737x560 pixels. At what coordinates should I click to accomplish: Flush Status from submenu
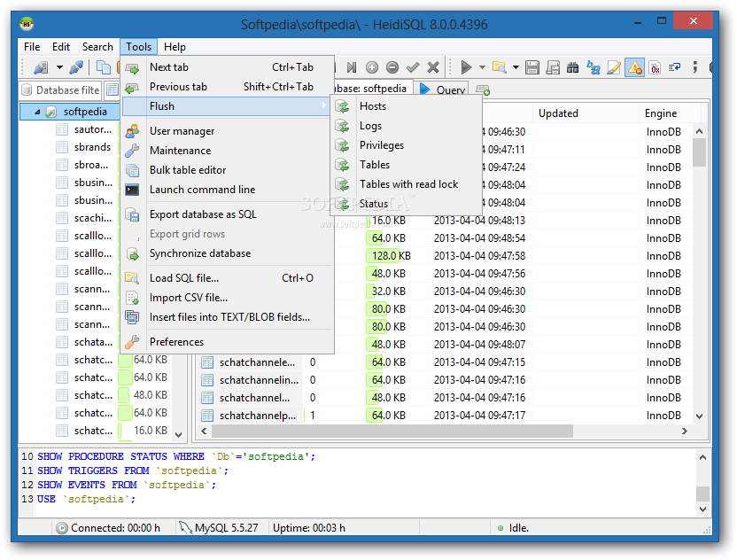pos(407,204)
